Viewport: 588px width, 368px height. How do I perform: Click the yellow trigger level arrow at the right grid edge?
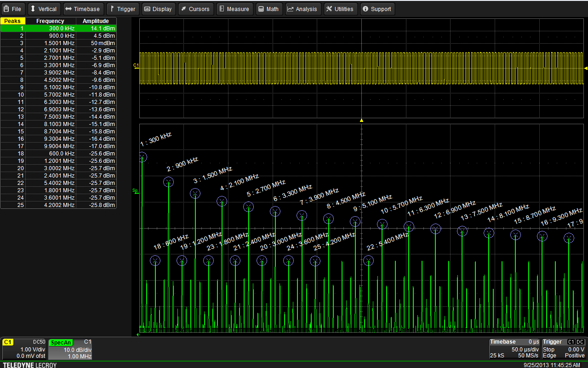coord(586,68)
